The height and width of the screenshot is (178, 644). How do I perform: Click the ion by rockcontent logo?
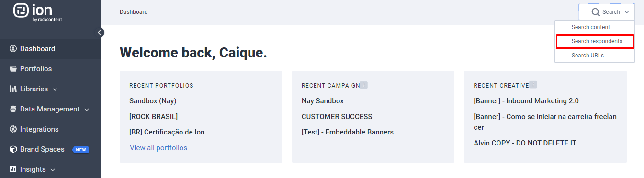(38, 12)
